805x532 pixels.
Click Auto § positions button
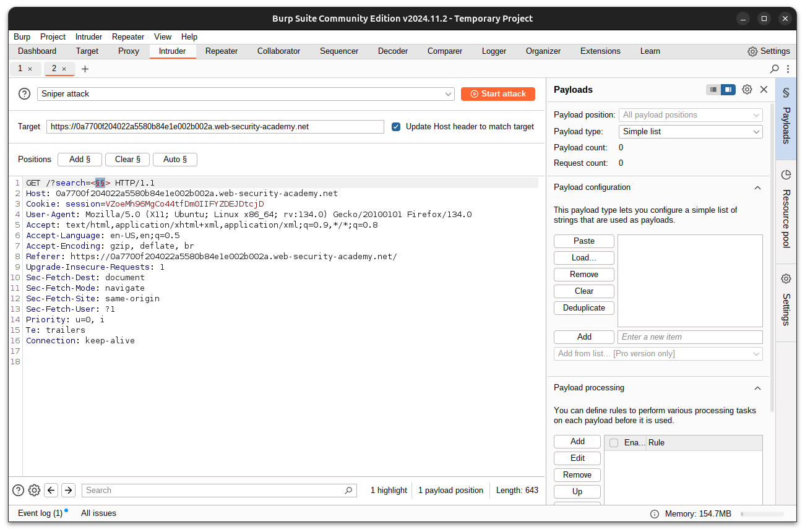coord(175,160)
